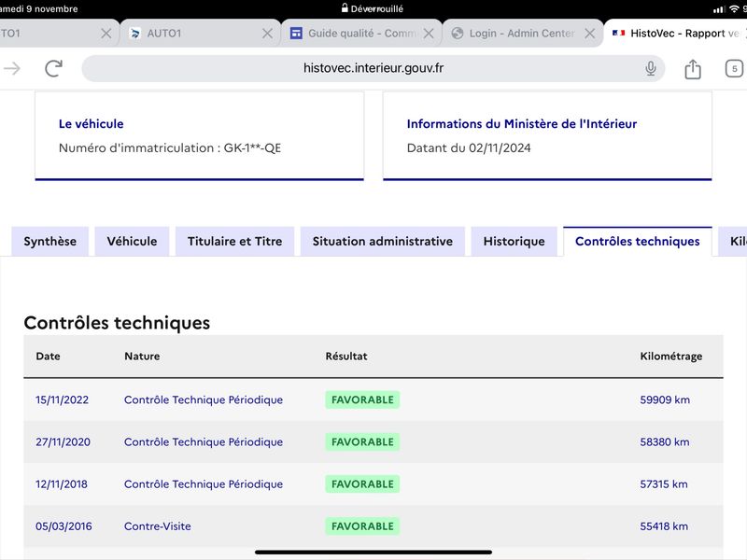
Task: Click the Datant du 02/11/2024 text
Action: pos(469,148)
